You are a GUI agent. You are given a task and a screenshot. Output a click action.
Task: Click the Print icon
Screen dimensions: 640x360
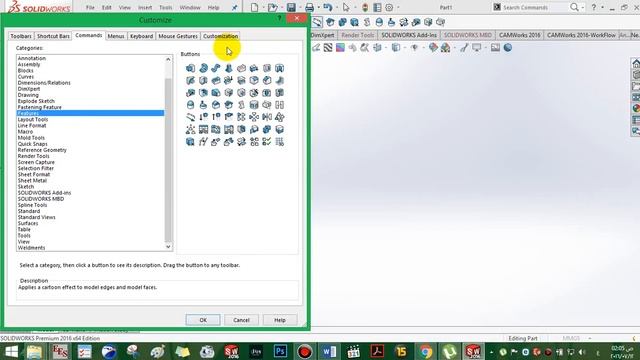(x=309, y=7)
